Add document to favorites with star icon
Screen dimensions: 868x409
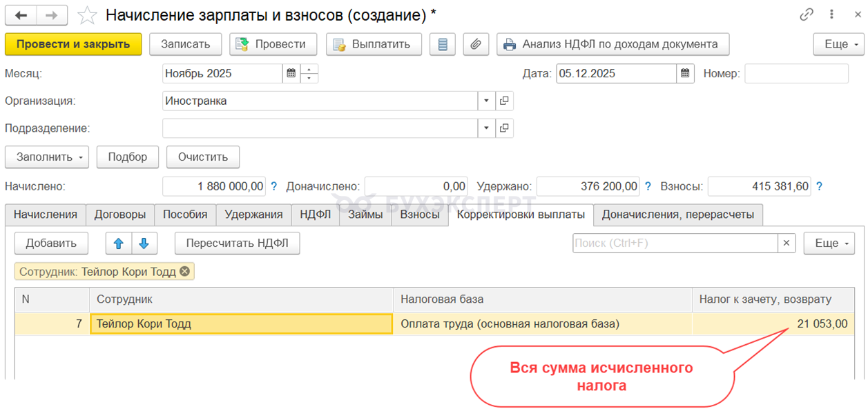coord(87,15)
